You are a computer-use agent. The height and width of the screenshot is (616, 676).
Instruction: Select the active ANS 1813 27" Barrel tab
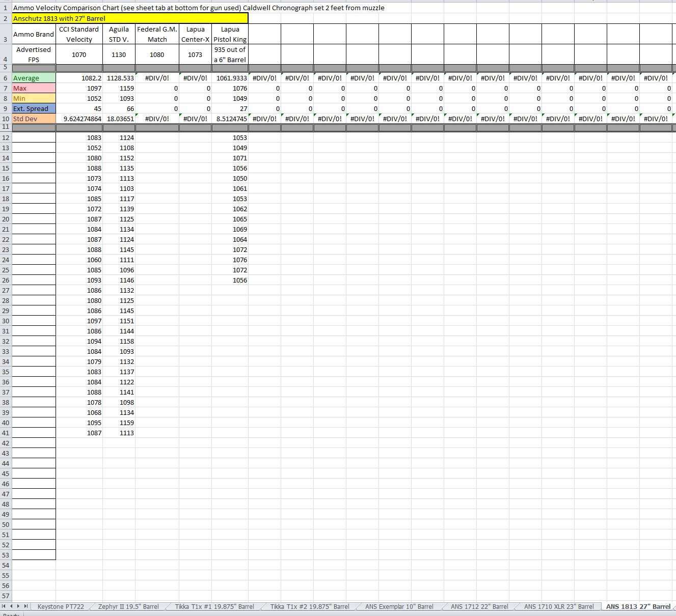point(638,606)
